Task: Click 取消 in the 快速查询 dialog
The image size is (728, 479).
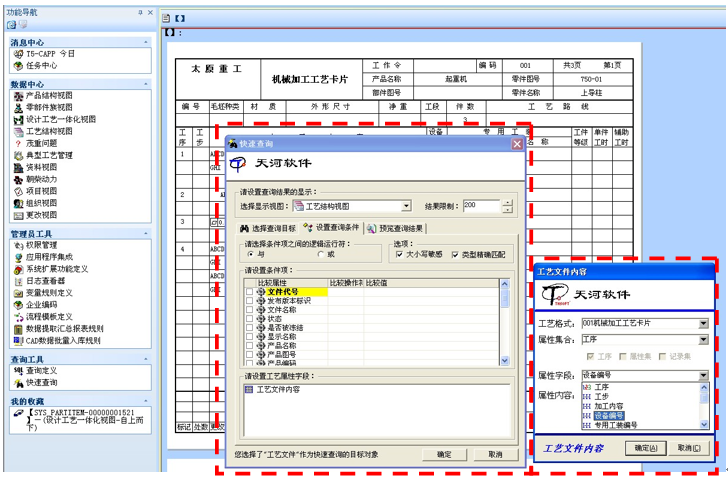Action: pyautogui.click(x=496, y=454)
